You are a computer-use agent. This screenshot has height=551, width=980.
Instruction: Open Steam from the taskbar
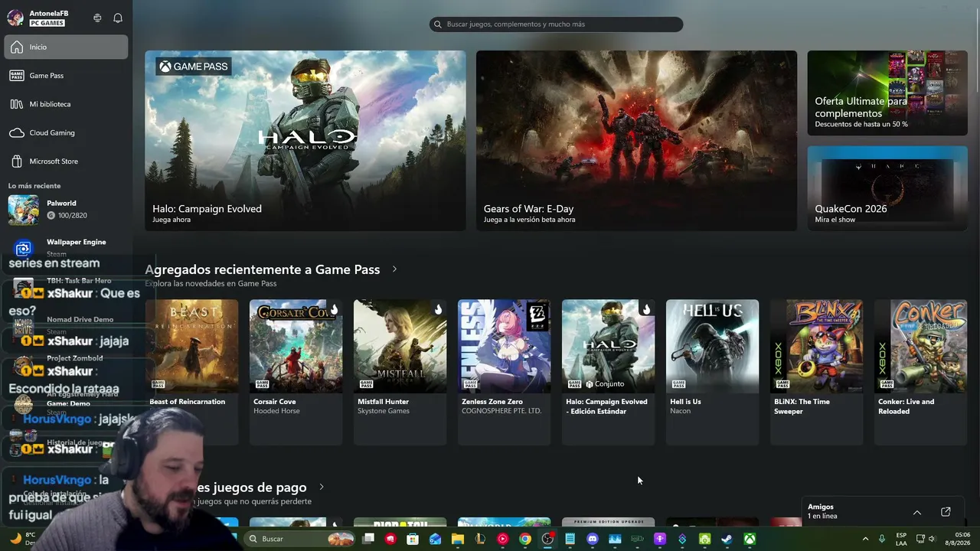pyautogui.click(x=727, y=539)
